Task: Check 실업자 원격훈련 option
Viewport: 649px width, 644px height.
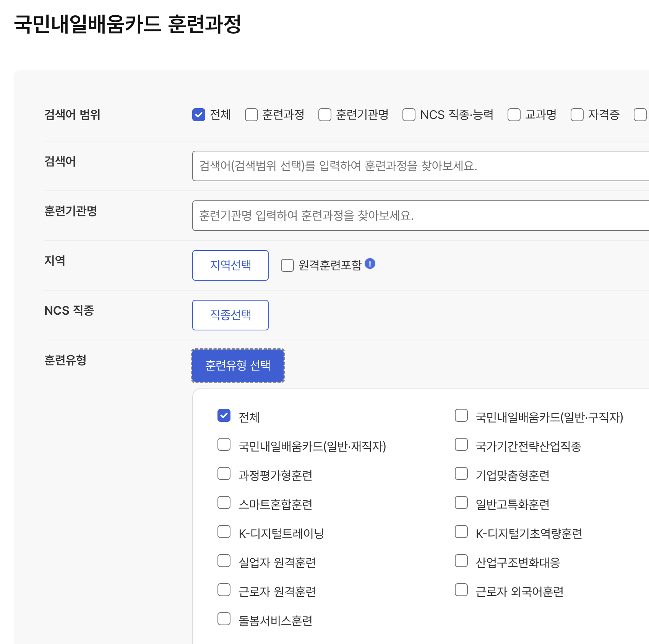Action: [224, 561]
